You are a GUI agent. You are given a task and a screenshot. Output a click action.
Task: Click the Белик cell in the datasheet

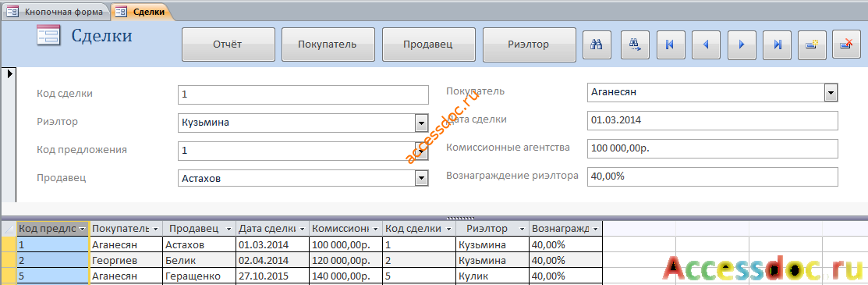pos(200,260)
